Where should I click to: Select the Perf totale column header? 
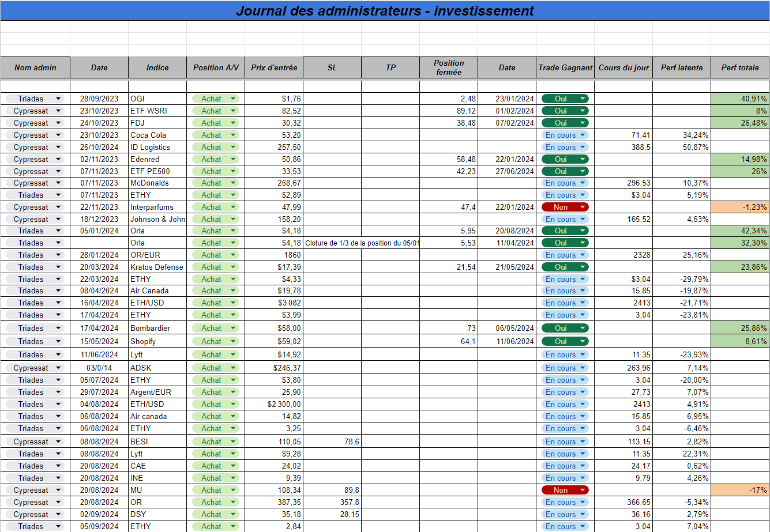(740, 67)
